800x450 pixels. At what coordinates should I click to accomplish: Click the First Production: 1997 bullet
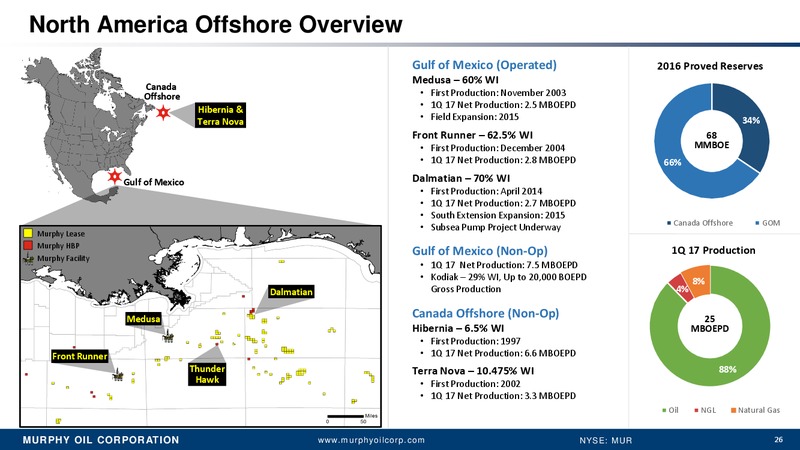coord(476,341)
